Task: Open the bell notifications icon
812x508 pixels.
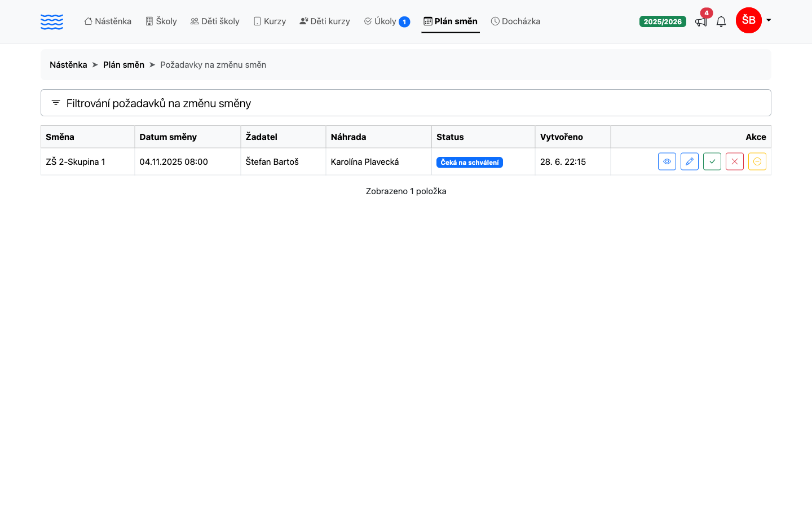Action: (x=721, y=21)
